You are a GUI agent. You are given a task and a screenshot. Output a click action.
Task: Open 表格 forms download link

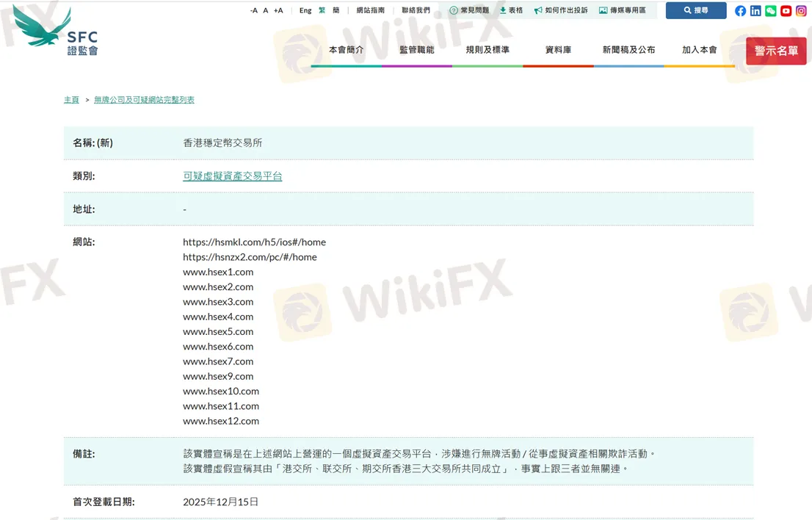click(511, 10)
